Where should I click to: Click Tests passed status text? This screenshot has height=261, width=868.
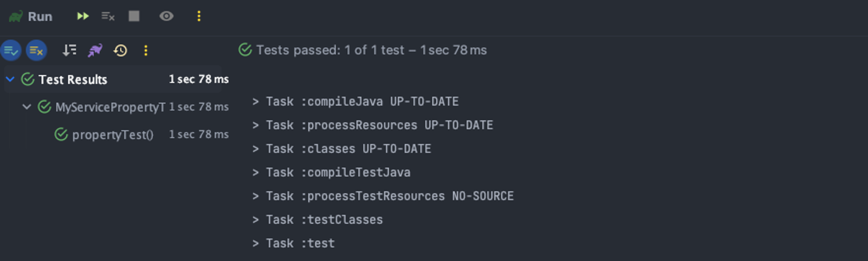point(372,50)
